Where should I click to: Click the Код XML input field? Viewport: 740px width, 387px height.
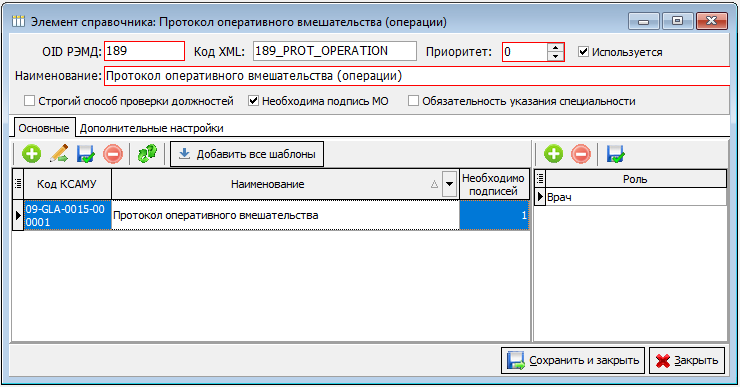[335, 51]
